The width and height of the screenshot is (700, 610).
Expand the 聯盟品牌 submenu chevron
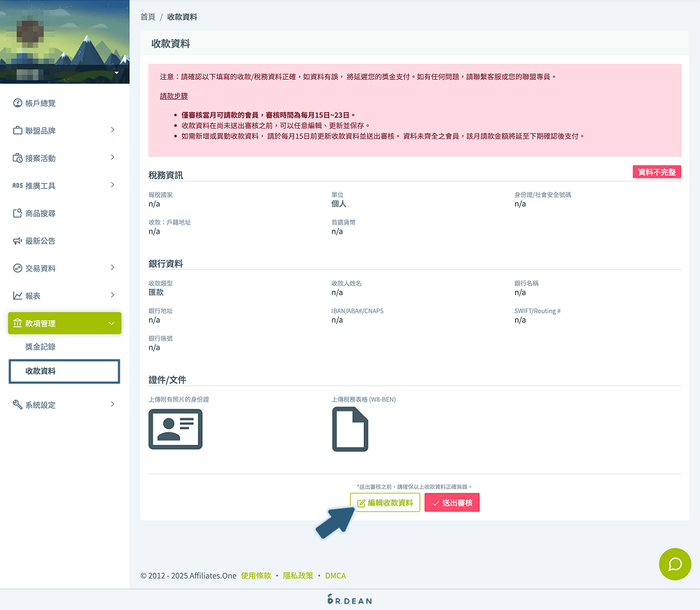pyautogui.click(x=112, y=130)
